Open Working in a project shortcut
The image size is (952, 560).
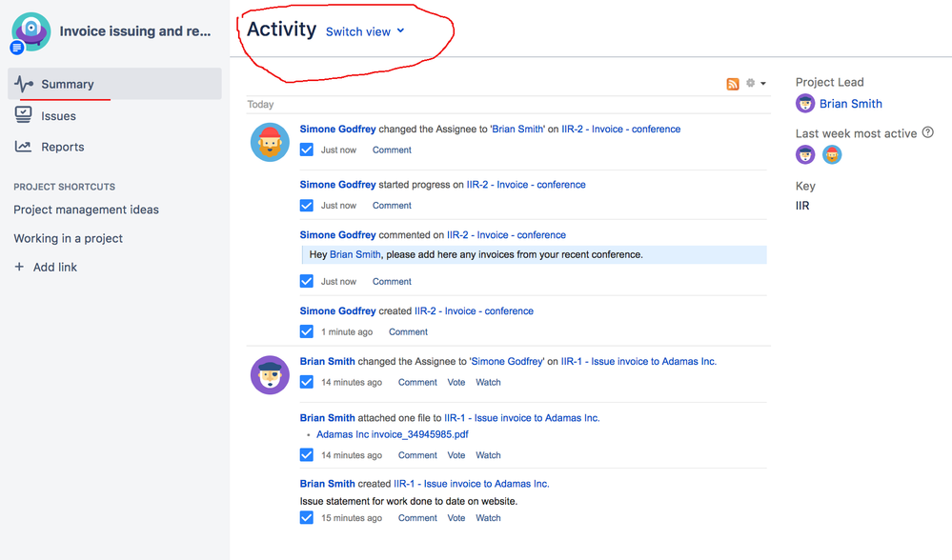[68, 238]
